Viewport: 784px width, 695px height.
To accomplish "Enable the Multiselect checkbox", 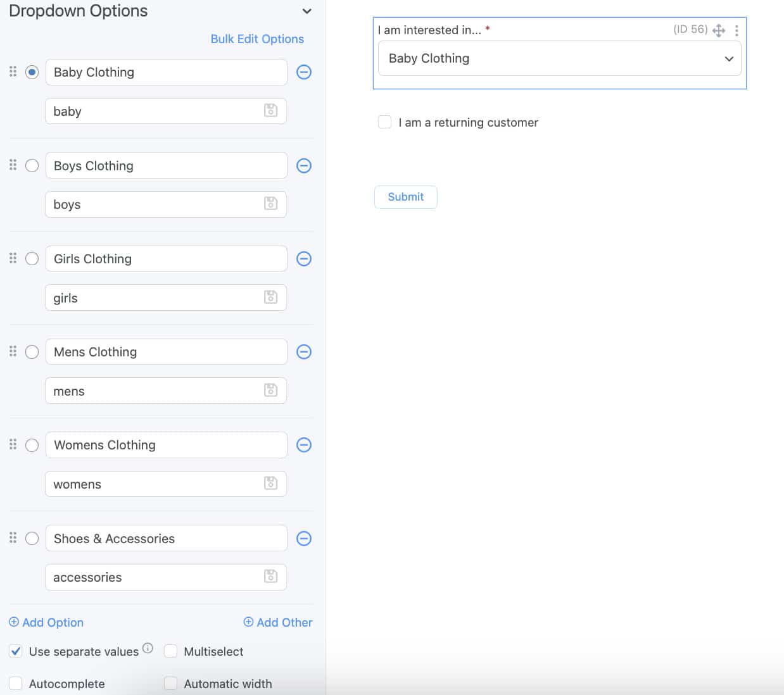I will (x=171, y=651).
